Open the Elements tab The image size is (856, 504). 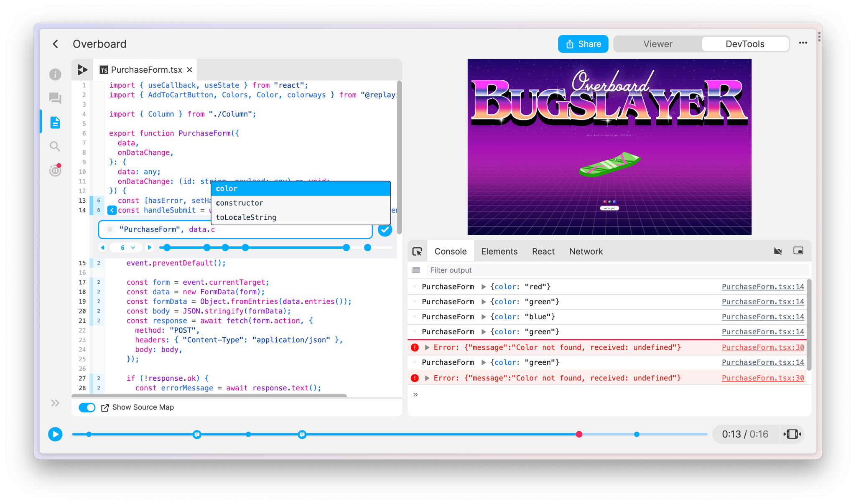tap(499, 252)
